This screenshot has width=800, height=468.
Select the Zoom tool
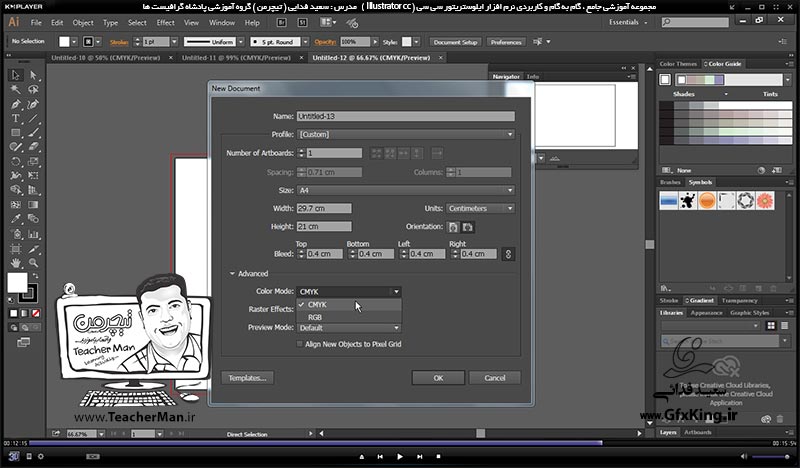pos(33,263)
